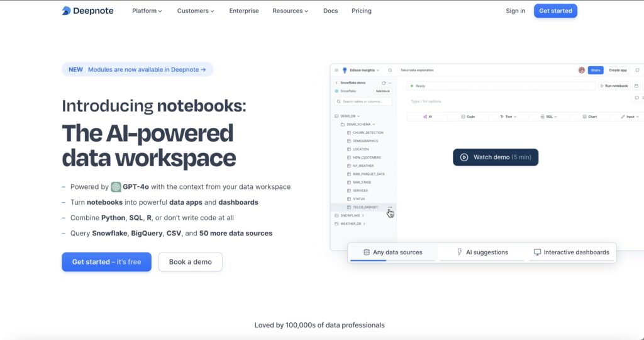The height and width of the screenshot is (340, 644).
Task: Play the Watch demo video
Action: [496, 157]
